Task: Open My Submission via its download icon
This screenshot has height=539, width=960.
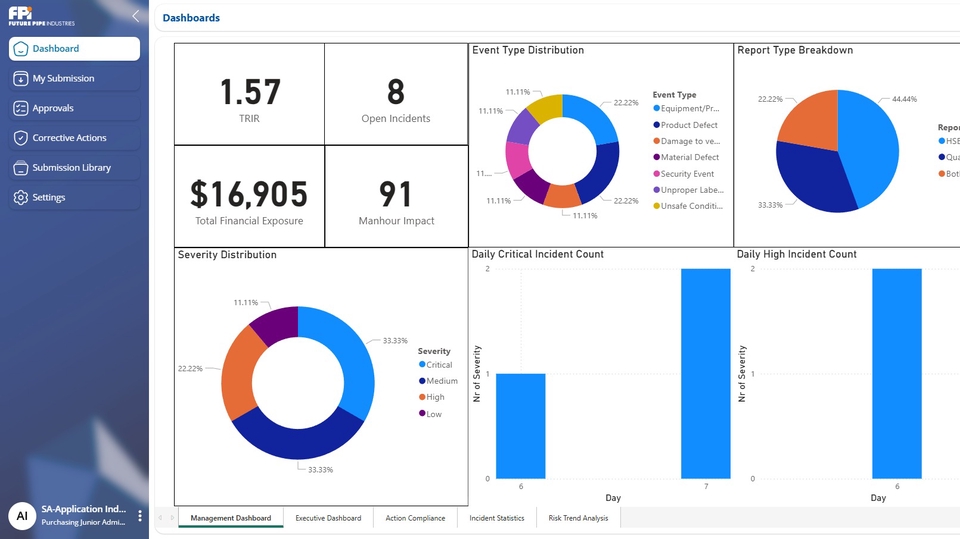Action: click(21, 78)
